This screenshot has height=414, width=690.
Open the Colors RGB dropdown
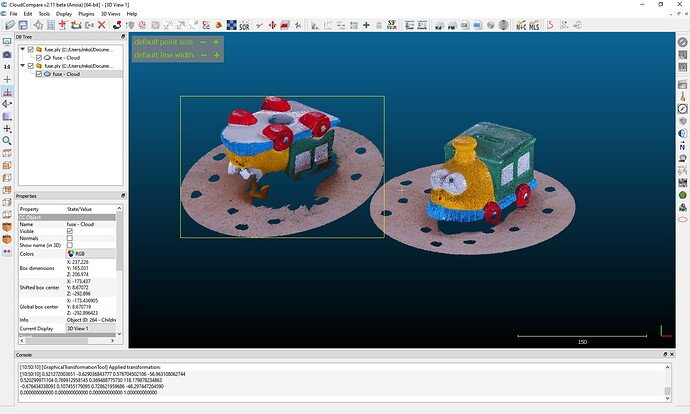click(x=90, y=254)
